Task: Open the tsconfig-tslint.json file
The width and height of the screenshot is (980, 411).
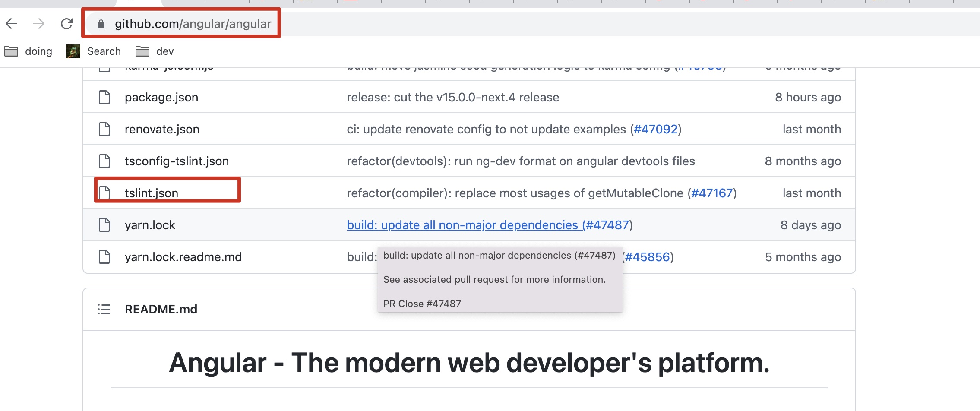Action: [x=177, y=161]
